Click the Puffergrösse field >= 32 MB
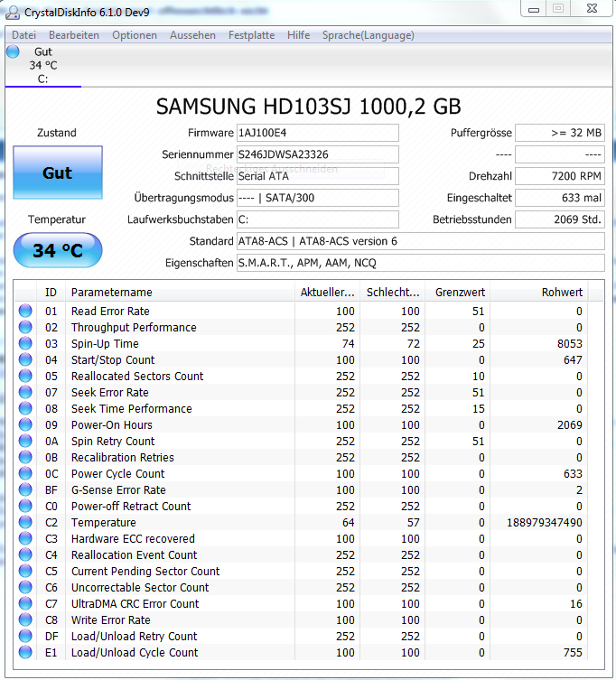This screenshot has width=616, height=680. 560,133
